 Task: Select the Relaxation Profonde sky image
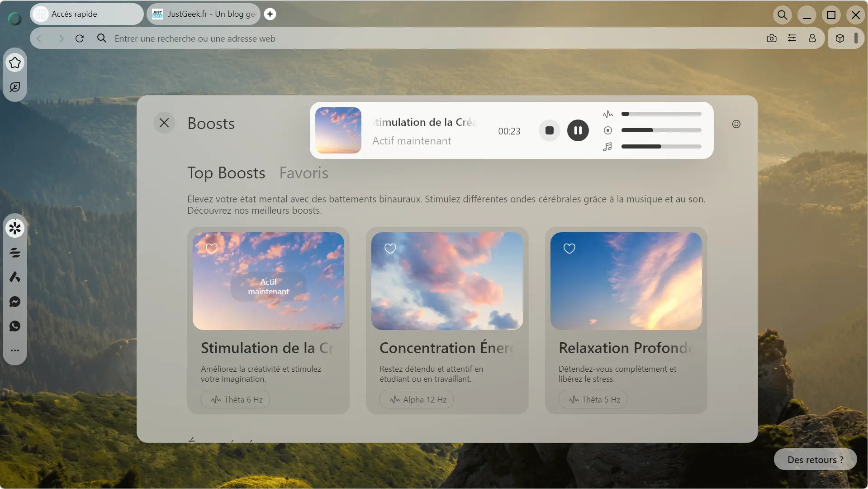(626, 281)
